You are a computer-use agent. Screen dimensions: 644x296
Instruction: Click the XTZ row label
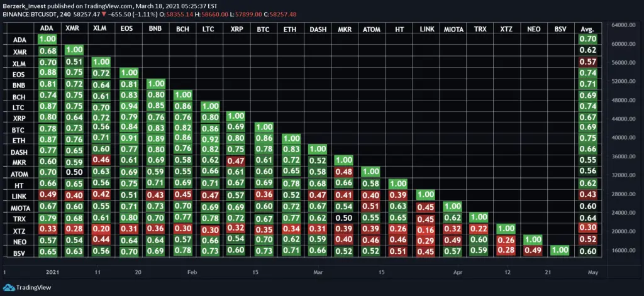point(19,231)
